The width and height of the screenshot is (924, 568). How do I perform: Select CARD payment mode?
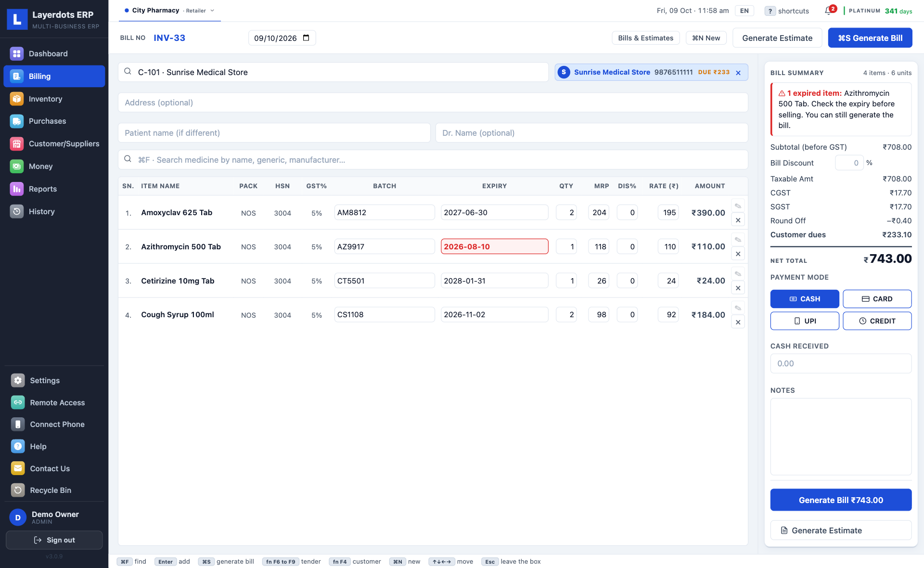877,299
